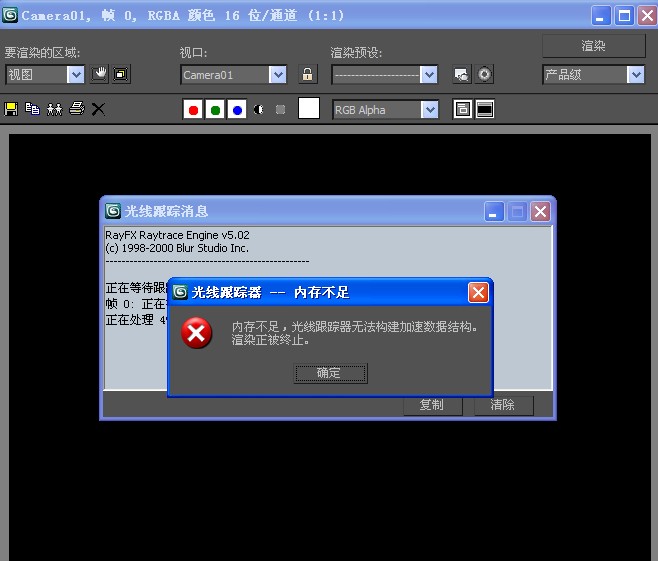Open the white color swatch
The image size is (658, 561).
[309, 108]
